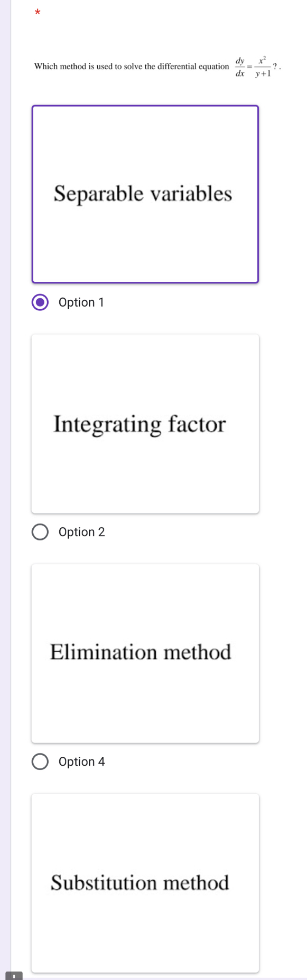Image resolution: width=307 pixels, height=980 pixels.
Task: Click the horizontal scrollbar at the bottom
Action: (x=159, y=977)
